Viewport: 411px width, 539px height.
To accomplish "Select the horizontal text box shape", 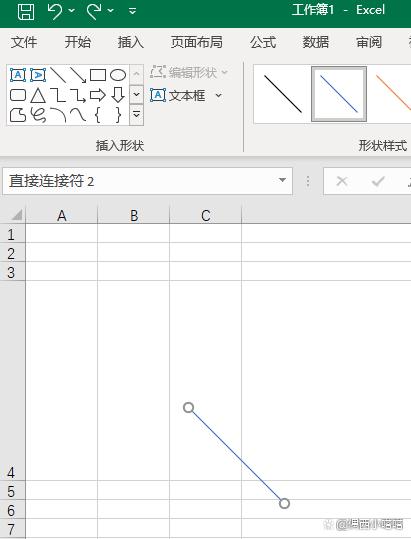I will (18, 75).
